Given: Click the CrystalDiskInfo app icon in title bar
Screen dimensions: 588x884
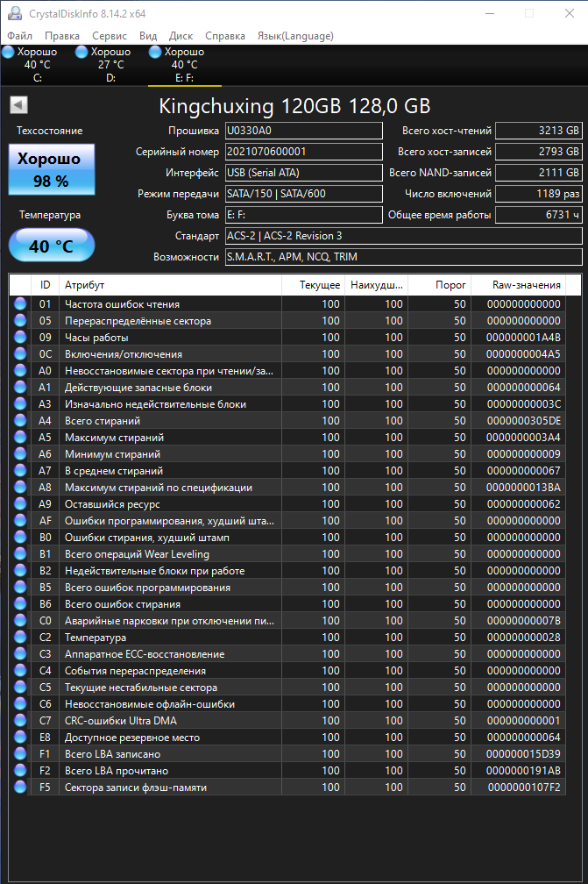Looking at the screenshot, I should tap(14, 13).
